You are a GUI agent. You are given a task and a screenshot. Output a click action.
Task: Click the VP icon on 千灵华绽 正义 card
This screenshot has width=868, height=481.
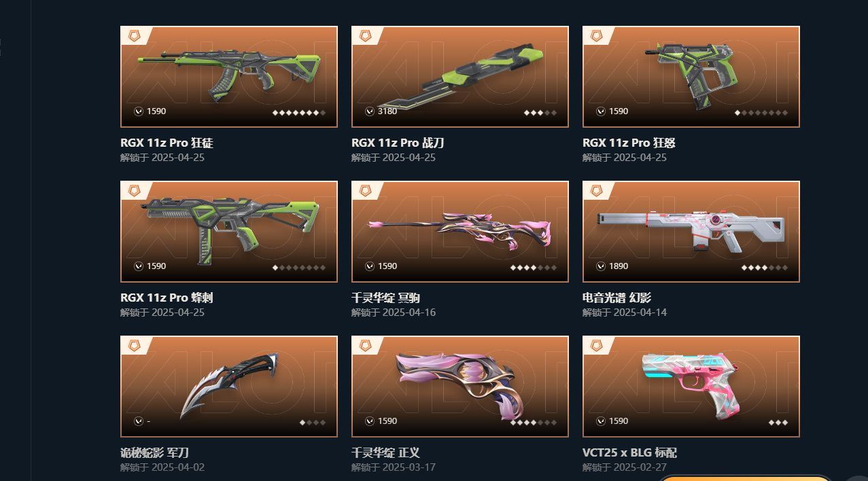coord(370,421)
